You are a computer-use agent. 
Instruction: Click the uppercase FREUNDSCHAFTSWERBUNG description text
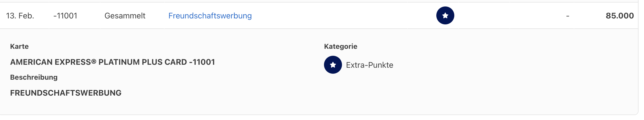click(66, 93)
